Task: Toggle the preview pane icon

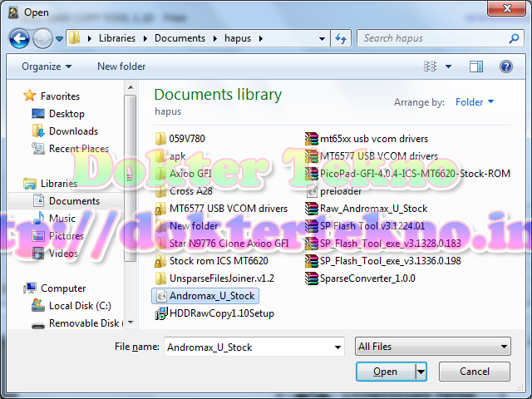Action: click(476, 66)
